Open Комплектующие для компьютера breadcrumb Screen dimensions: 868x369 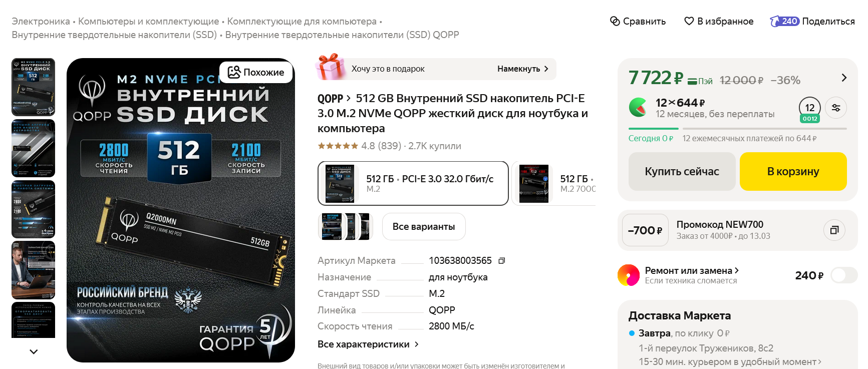coord(302,22)
